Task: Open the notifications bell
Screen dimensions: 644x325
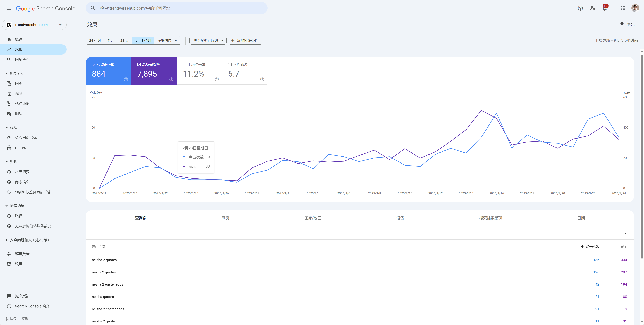Action: pos(604,8)
